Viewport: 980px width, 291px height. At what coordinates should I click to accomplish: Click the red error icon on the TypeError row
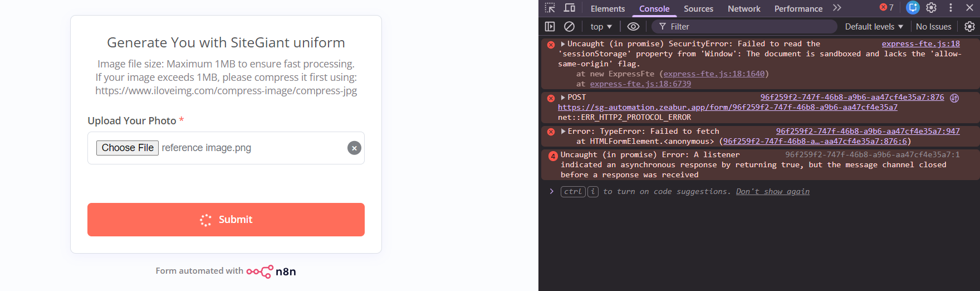click(551, 132)
